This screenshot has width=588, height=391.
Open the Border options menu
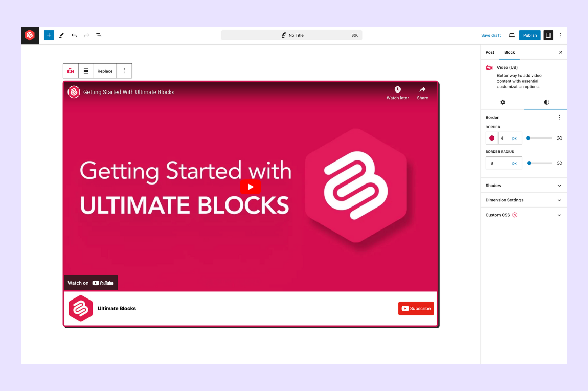click(559, 117)
